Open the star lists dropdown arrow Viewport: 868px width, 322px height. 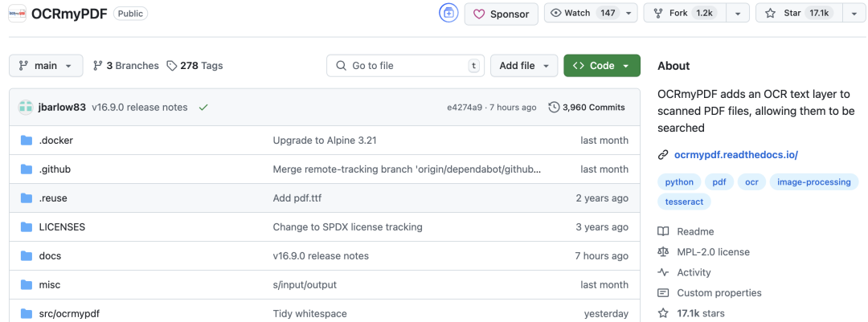tap(852, 14)
